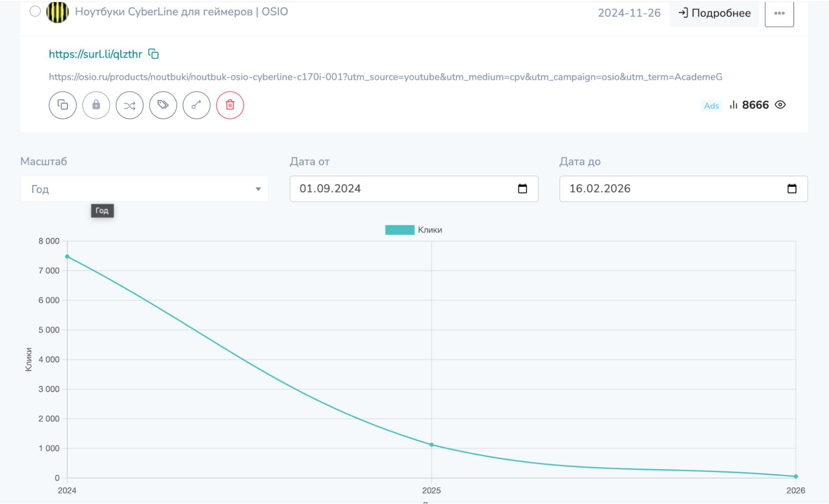Image resolution: width=829 pixels, height=504 pixels.
Task: Click the copy link circle button
Action: point(63,105)
